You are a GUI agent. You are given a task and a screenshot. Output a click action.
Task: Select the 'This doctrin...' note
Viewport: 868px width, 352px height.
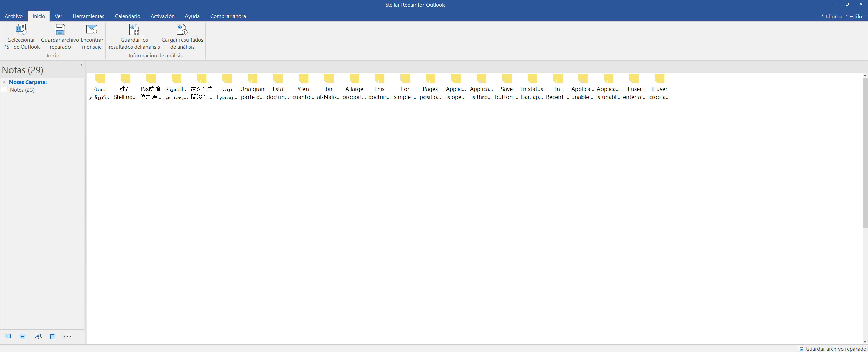tap(379, 87)
